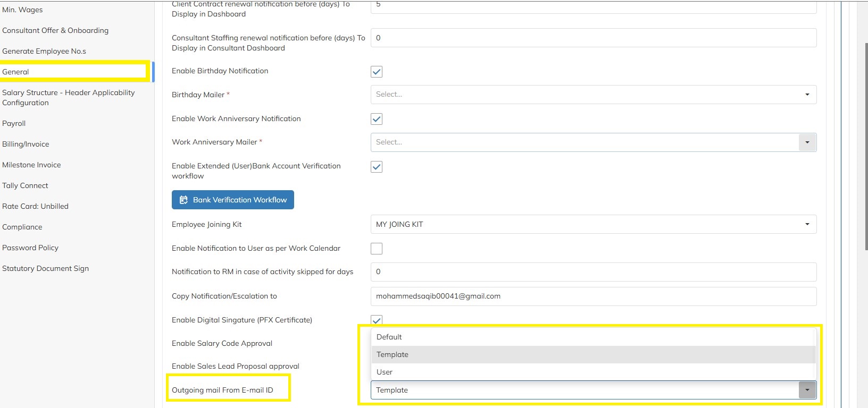Click the RM activity skipped days field
868x408 pixels.
tap(593, 272)
